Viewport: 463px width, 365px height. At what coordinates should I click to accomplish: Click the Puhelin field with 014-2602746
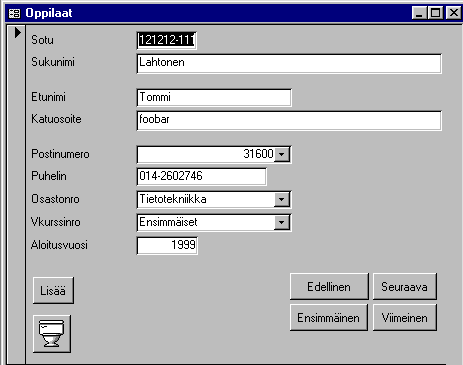click(x=201, y=177)
